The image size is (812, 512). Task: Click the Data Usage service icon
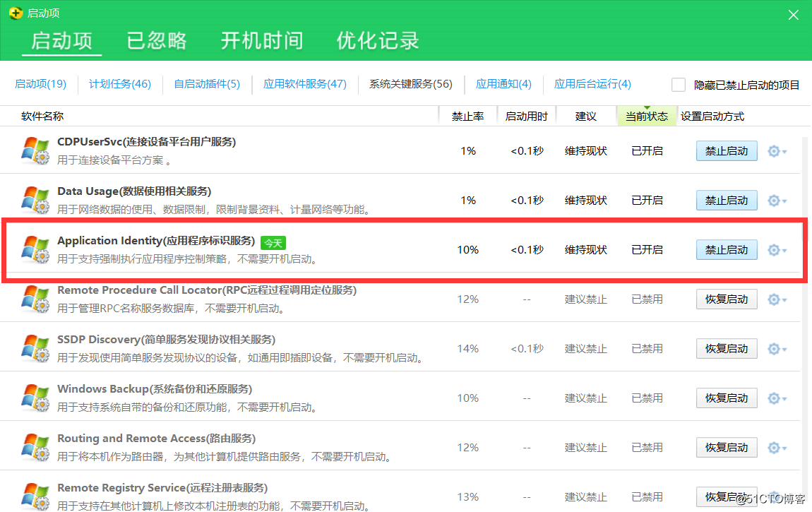coord(35,200)
